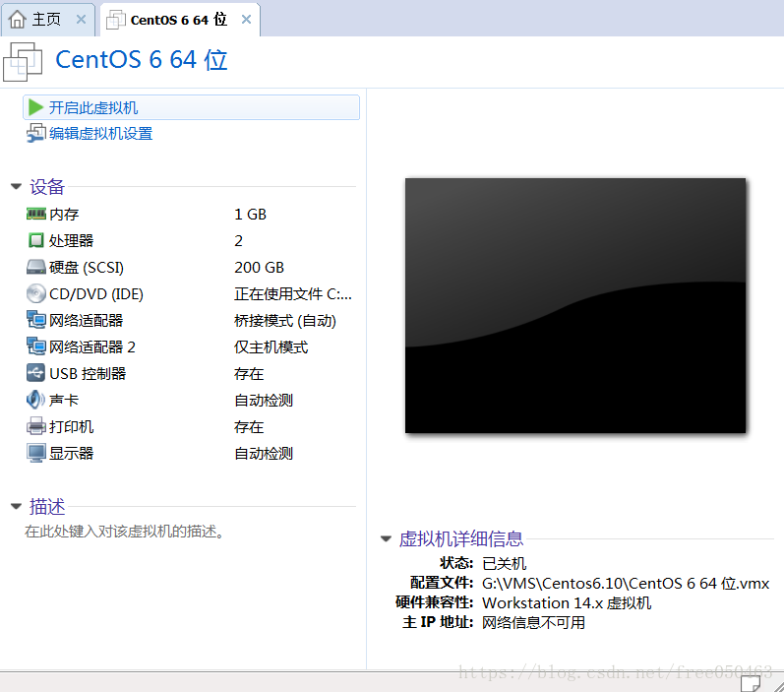
Task: Open the 内存 memory device entry
Action: [64, 215]
